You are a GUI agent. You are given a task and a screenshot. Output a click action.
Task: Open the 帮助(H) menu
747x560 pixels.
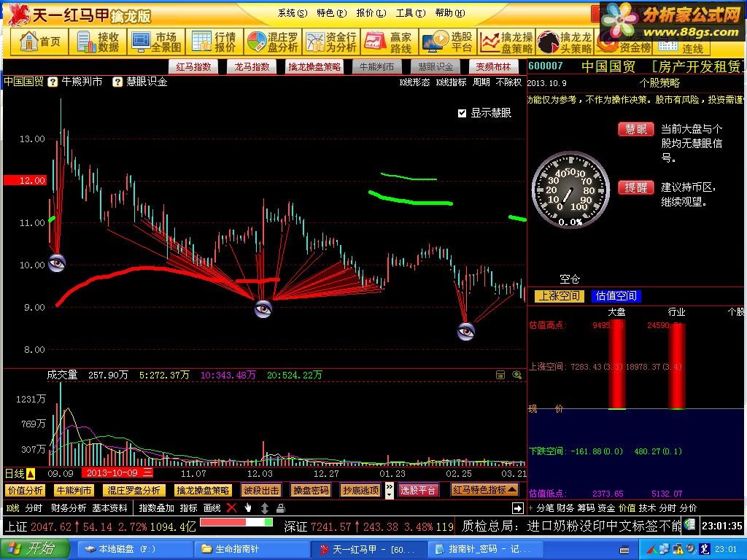pyautogui.click(x=449, y=13)
